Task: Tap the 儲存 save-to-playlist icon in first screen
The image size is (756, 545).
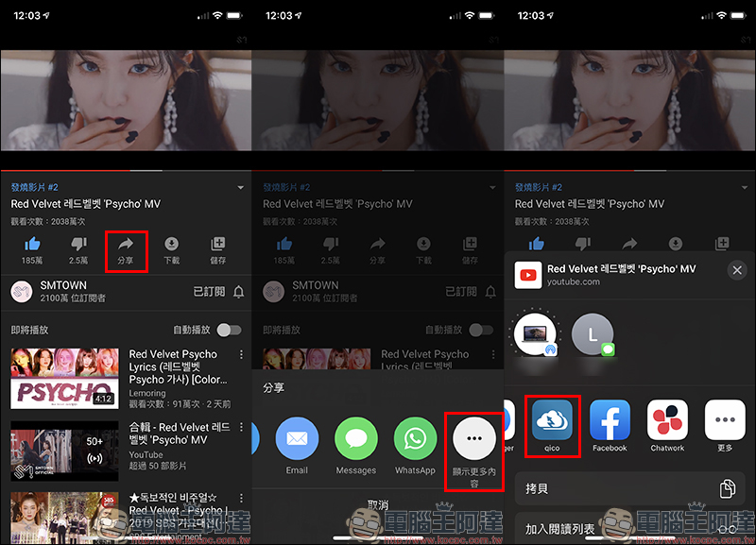Action: 218,245
